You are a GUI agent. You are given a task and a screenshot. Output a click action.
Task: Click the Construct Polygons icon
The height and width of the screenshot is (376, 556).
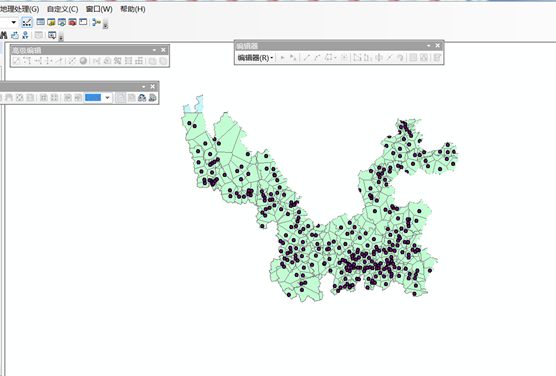[x=118, y=61]
